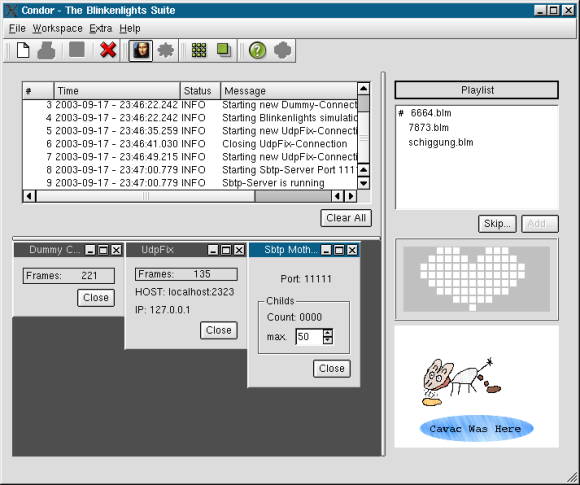Click the heart pixel preview display
Screen dimensions: 580x485
click(476, 279)
